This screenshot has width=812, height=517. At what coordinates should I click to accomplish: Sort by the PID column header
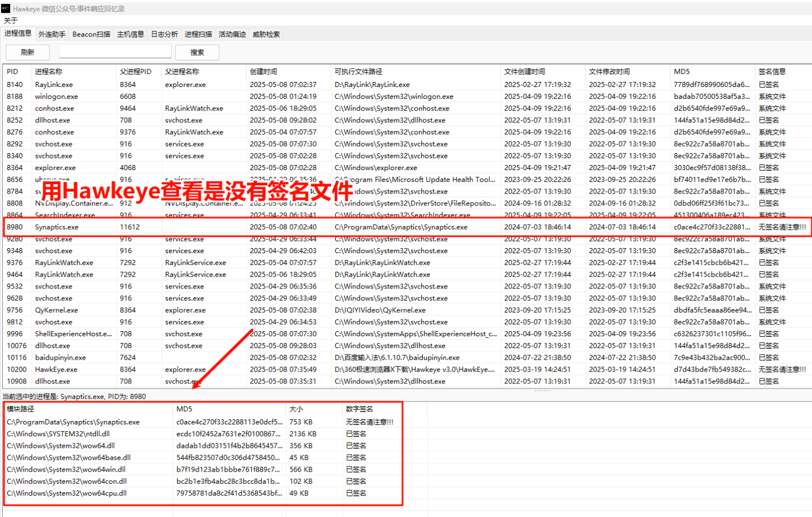(x=17, y=71)
